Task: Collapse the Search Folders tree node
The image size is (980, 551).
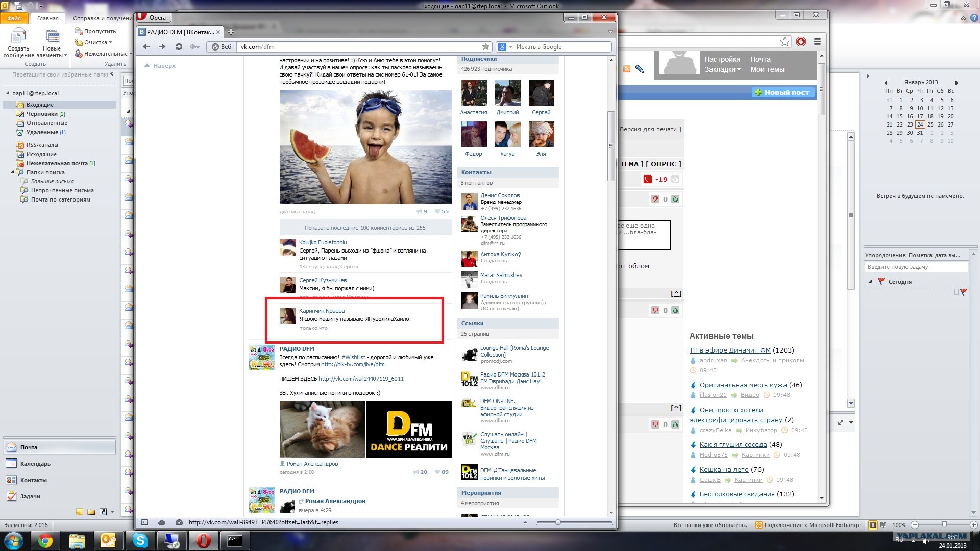Action: click(x=12, y=172)
